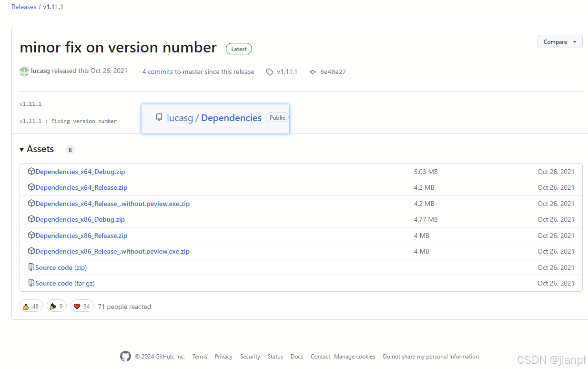The image size is (588, 369).
Task: Download Dependencies_x86_Debug.zip
Action: [x=80, y=219]
